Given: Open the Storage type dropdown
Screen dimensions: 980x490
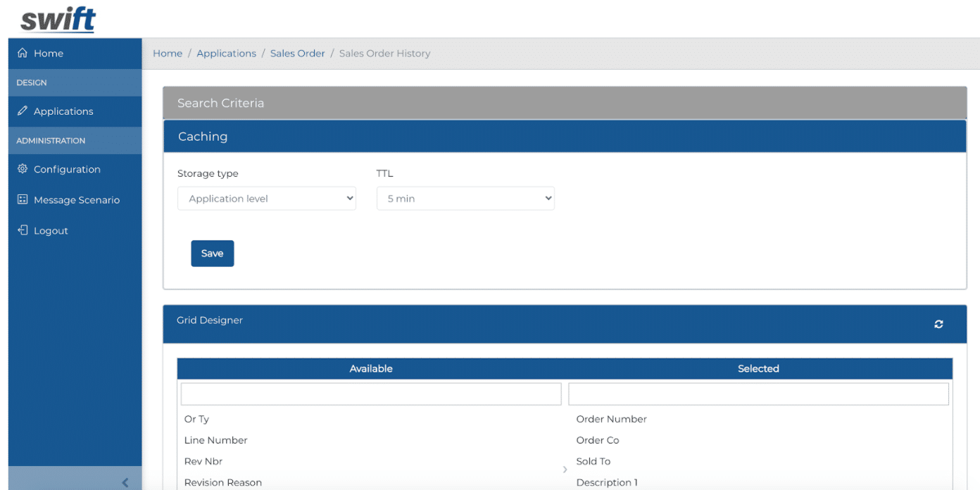Looking at the screenshot, I should [267, 199].
